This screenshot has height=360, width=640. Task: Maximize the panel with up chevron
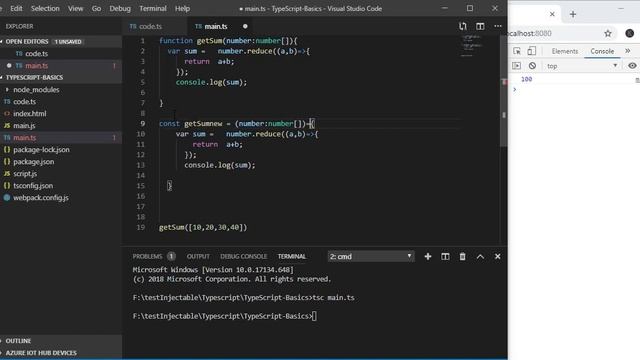480,256
